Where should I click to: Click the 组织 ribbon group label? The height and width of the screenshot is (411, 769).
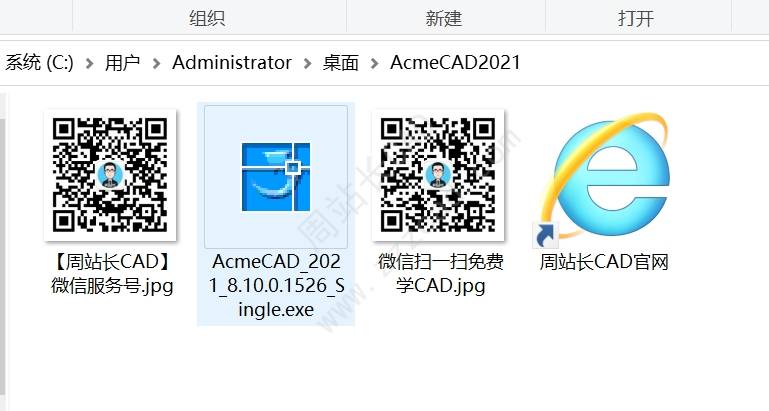coord(207,18)
